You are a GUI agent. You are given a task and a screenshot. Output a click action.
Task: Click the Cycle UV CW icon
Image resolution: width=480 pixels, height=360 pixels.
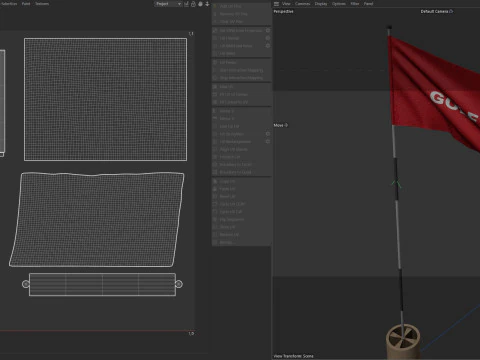point(215,212)
